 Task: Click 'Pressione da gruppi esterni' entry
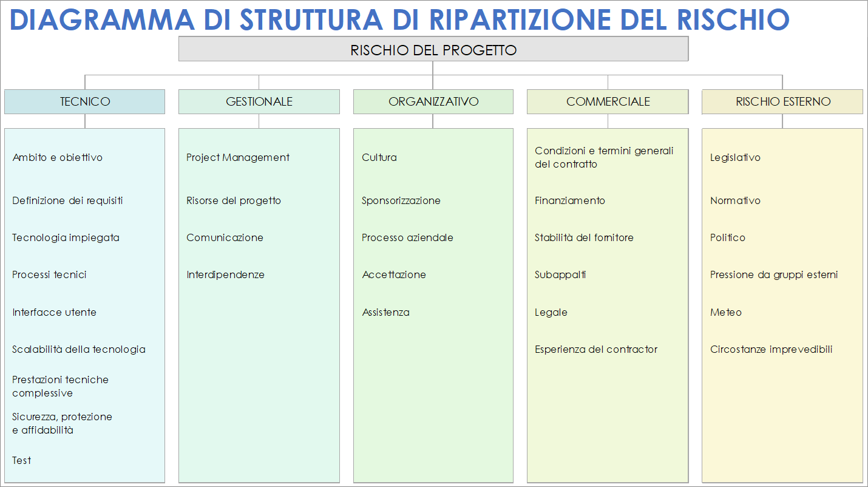(774, 274)
